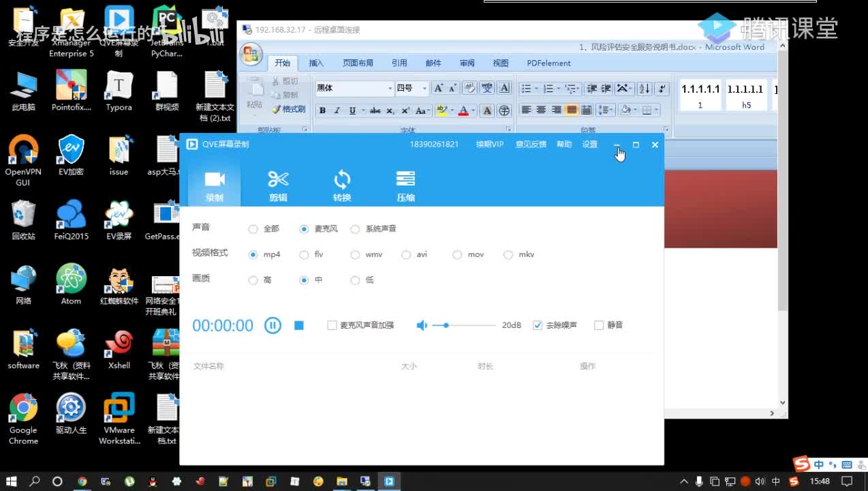Click center align icon in Word
This screenshot has width=868, height=491.
click(x=541, y=110)
